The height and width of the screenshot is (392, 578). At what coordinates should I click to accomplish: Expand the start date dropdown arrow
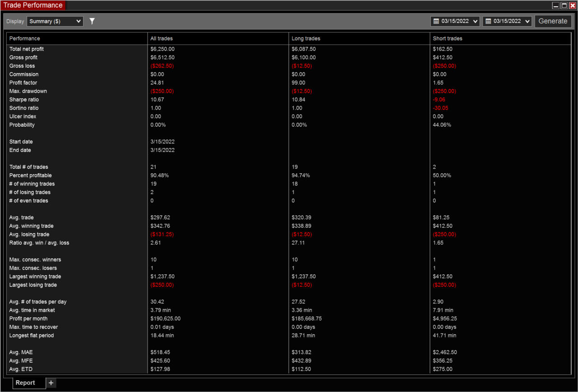coord(475,21)
